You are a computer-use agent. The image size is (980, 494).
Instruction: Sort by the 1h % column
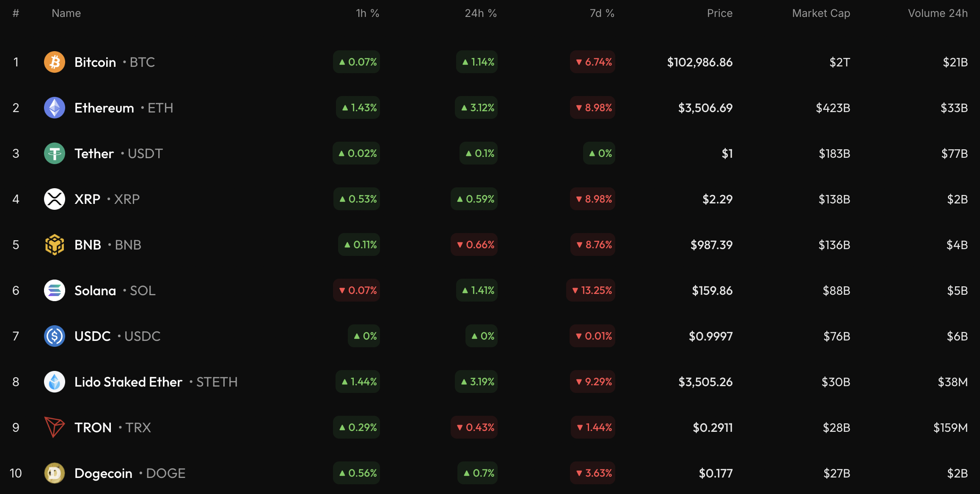[x=367, y=14]
